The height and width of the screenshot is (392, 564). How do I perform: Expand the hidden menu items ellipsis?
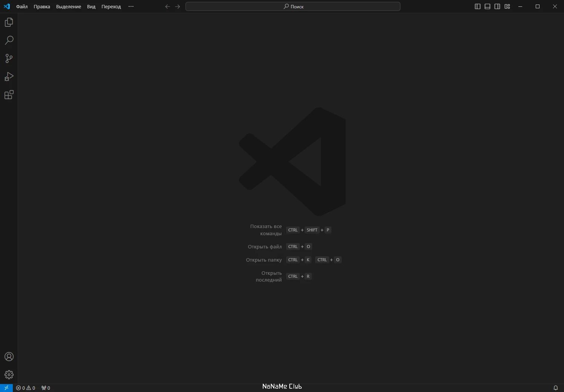click(131, 6)
